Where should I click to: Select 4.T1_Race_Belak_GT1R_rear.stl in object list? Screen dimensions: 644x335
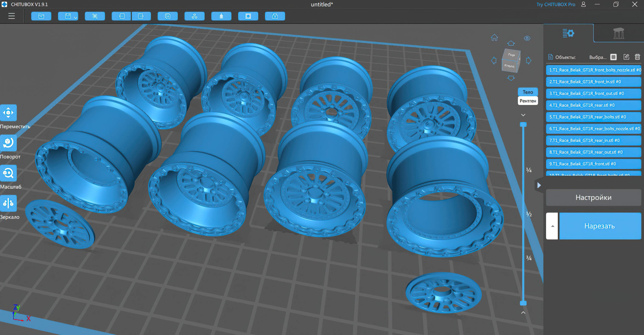pos(593,105)
